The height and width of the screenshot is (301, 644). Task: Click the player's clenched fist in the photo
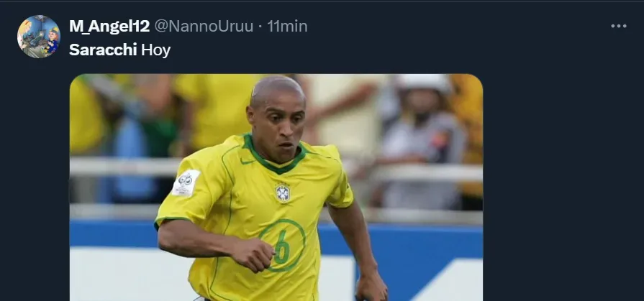click(253, 255)
